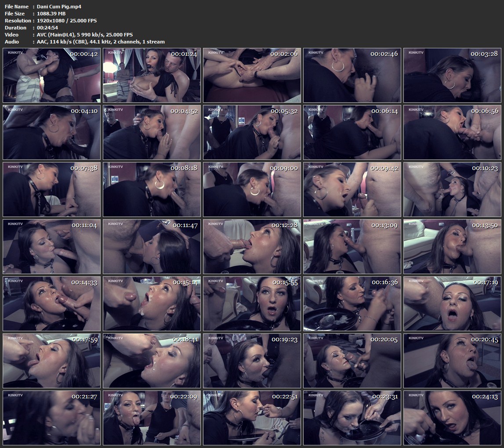Open the thumbnail timestamped 00:00:42
The width and height of the screenshot is (504, 448).
(x=52, y=75)
